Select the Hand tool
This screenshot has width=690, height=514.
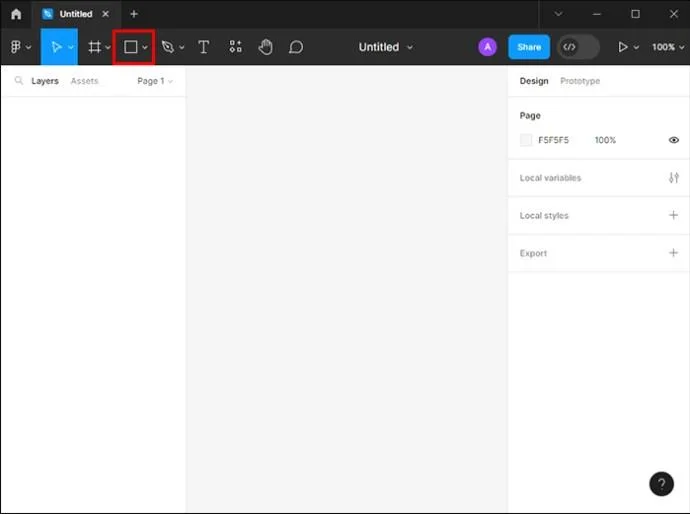(x=265, y=47)
